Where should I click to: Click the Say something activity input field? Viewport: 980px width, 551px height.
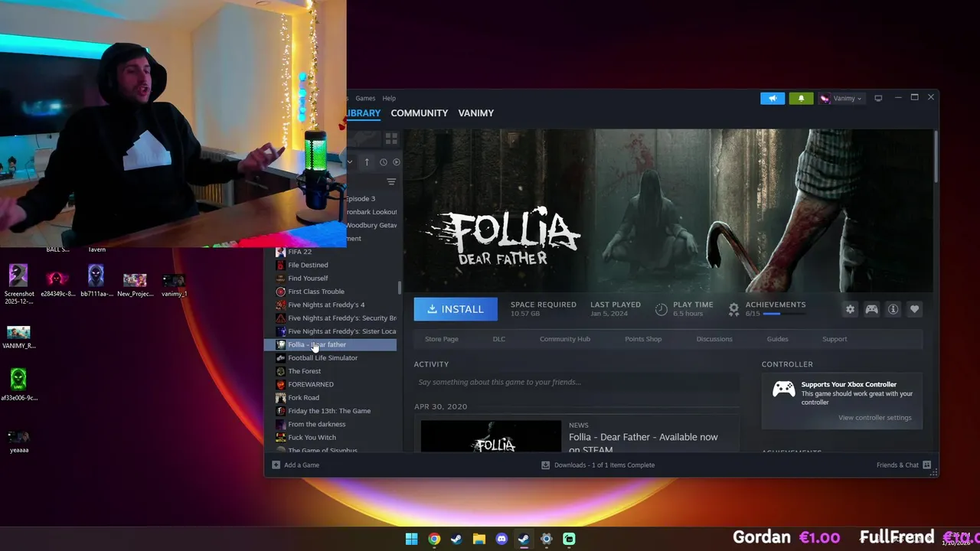click(577, 382)
